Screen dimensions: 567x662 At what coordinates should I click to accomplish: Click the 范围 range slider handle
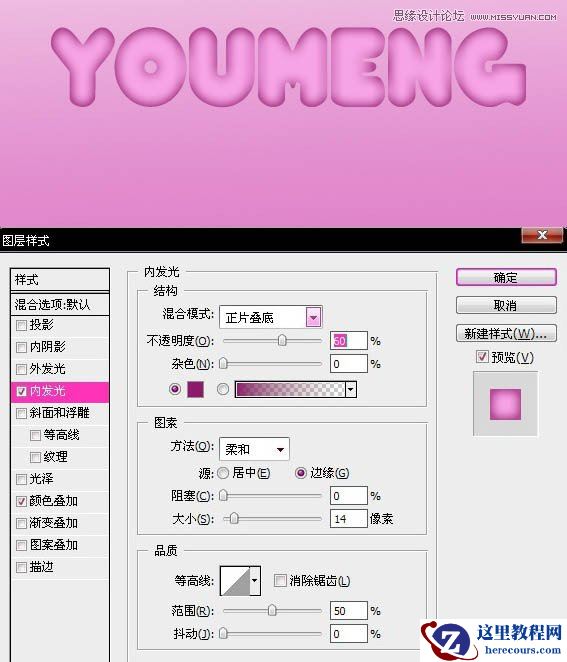point(272,610)
